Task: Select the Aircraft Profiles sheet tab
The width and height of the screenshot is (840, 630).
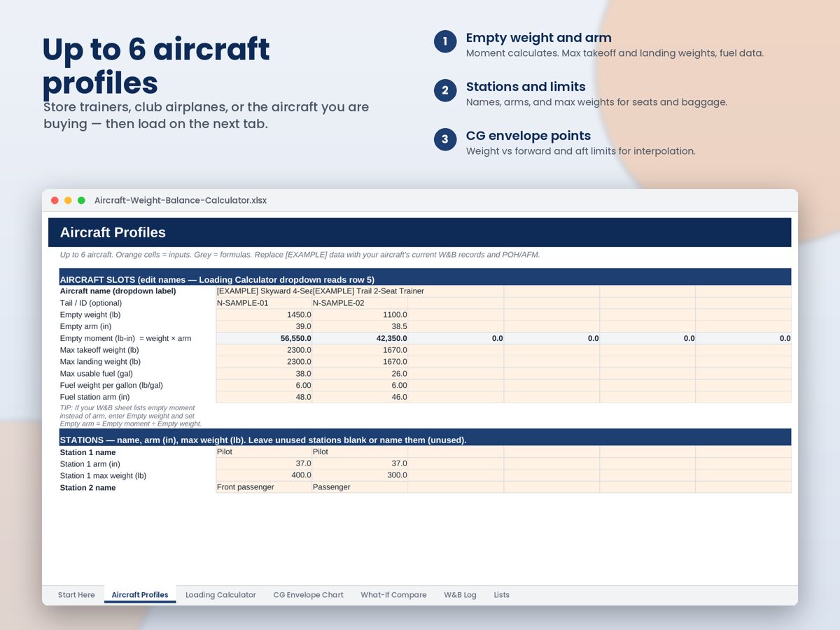Action: [x=140, y=595]
